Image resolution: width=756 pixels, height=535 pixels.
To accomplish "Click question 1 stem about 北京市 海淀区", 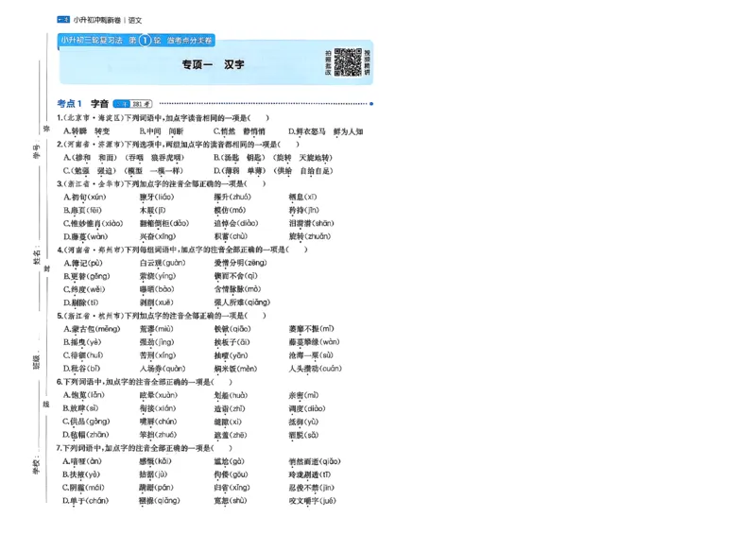I will pos(163,118).
